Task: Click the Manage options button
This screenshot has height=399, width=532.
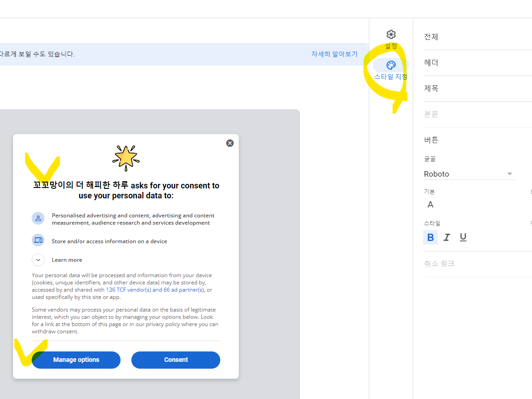Action: pyautogui.click(x=76, y=360)
